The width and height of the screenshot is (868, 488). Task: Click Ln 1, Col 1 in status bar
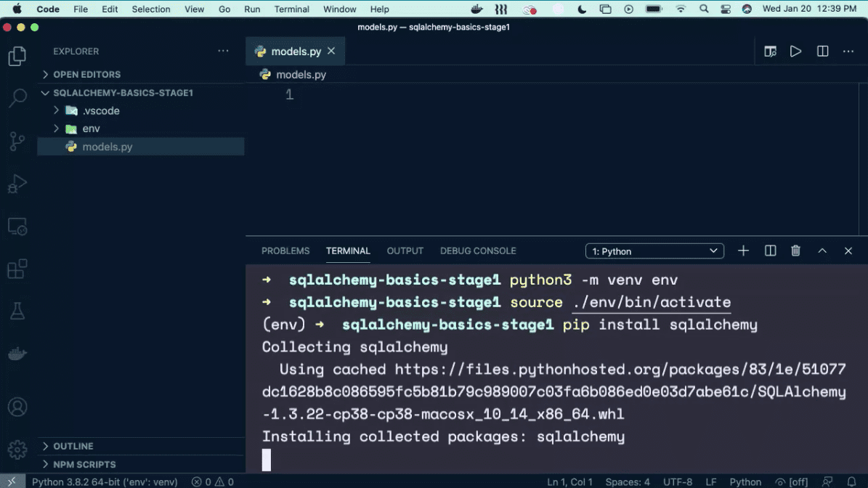[x=569, y=482]
